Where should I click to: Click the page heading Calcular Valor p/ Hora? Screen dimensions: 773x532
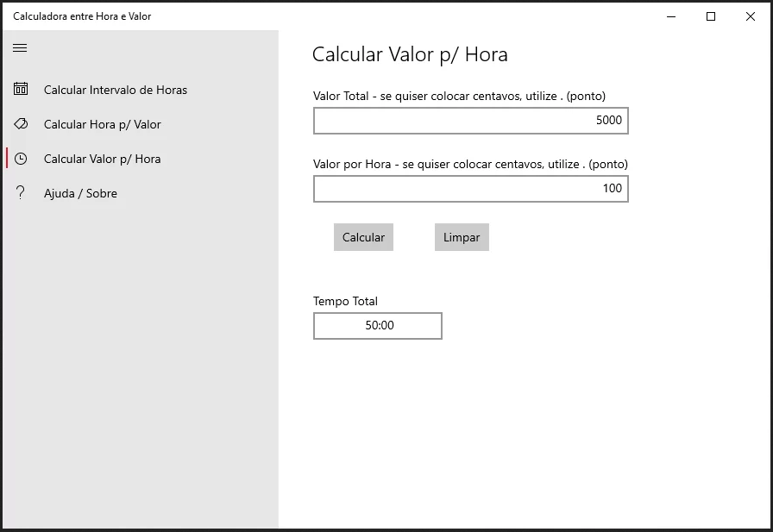(410, 54)
